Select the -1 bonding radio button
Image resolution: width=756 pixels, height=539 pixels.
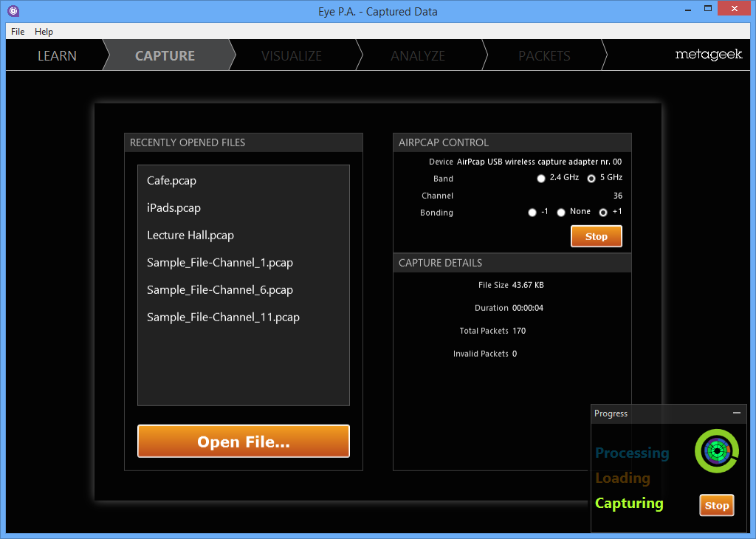532,213
